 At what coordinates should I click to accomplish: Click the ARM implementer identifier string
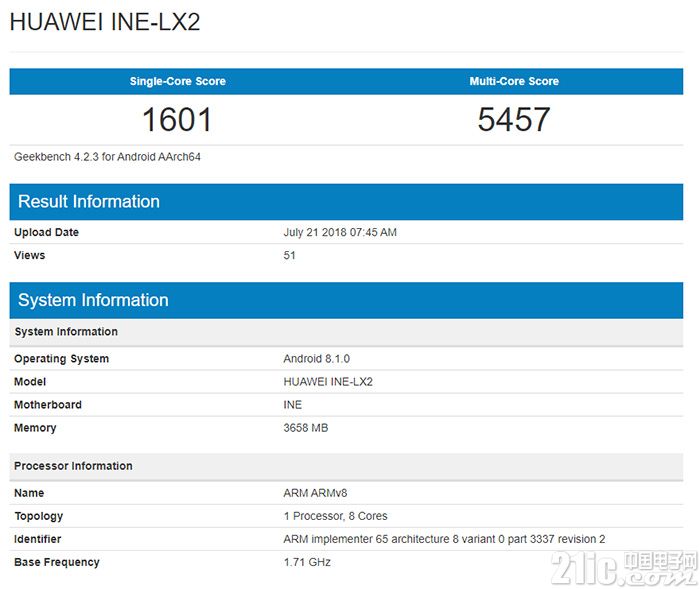tap(444, 539)
